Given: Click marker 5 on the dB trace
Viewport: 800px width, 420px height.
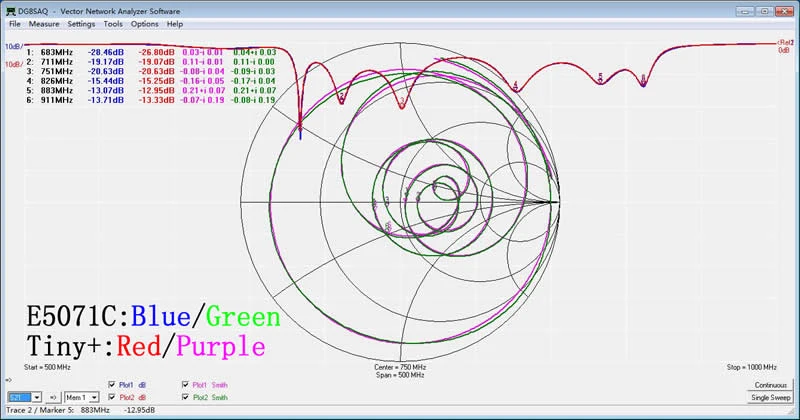Looking at the screenshot, I should (x=601, y=78).
